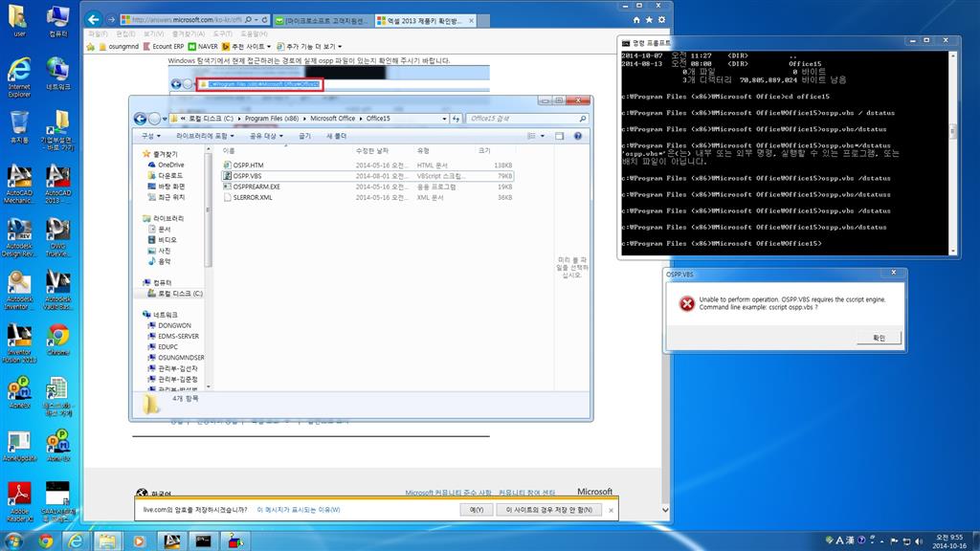Open the Command Prompt taskbar icon
Image resolution: width=980 pixels, height=551 pixels.
203,541
